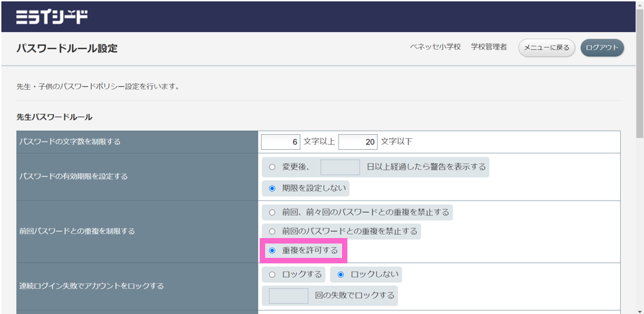Click the 回の失敗でロックする label text
This screenshot has height=314, width=644.
(x=354, y=296)
